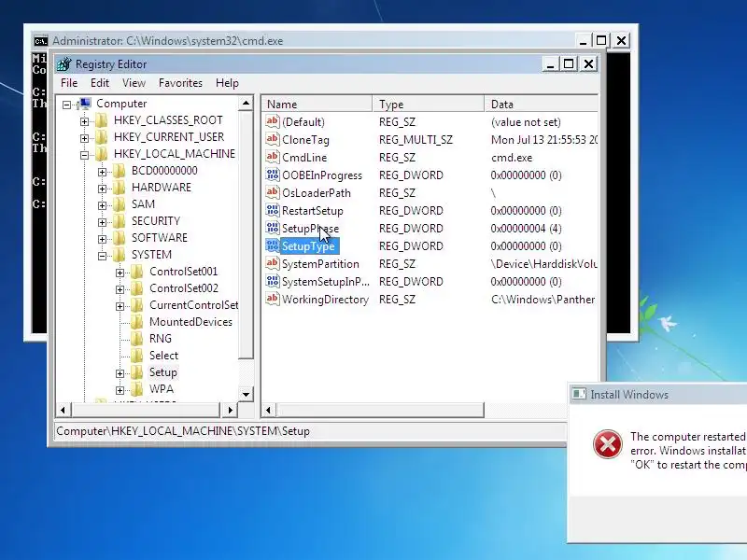Select the CmdLine value name

(x=304, y=157)
